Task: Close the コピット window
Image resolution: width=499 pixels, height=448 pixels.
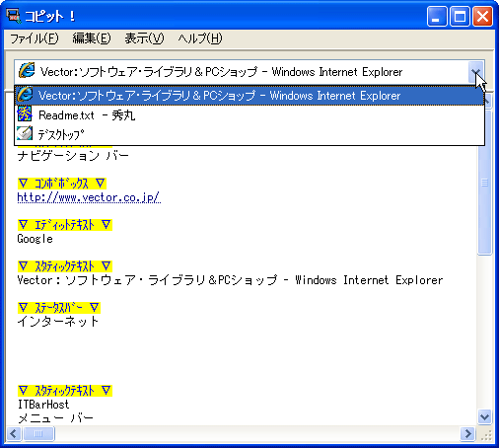Action: point(482,16)
